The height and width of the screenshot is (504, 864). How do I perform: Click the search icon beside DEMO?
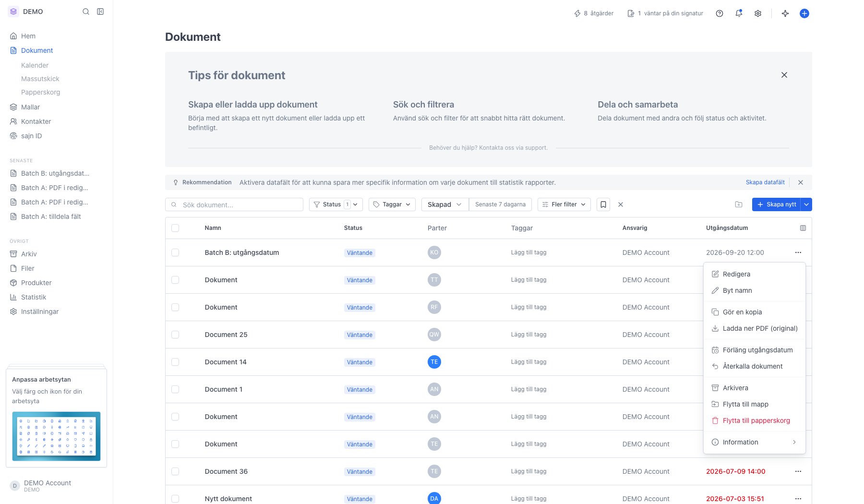click(x=86, y=12)
